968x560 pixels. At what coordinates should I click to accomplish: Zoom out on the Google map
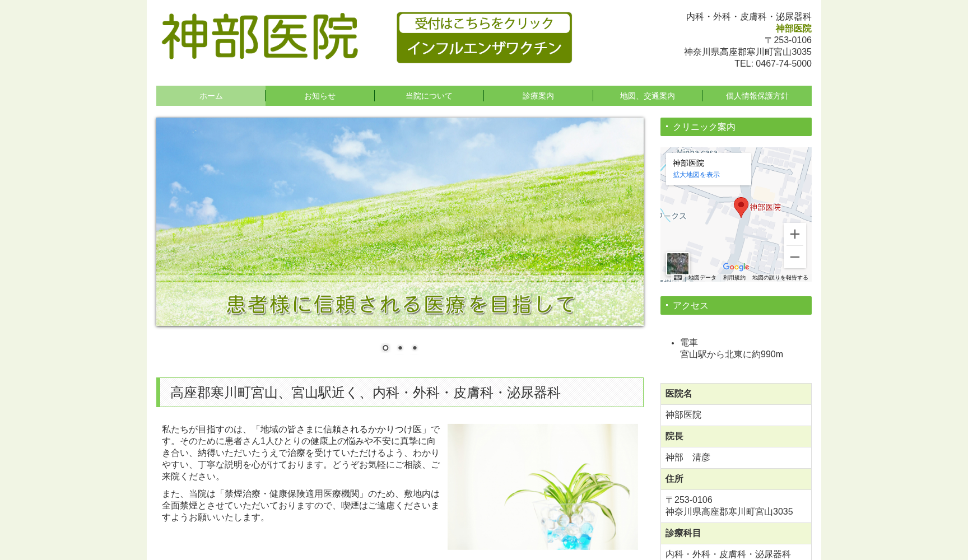(794, 257)
